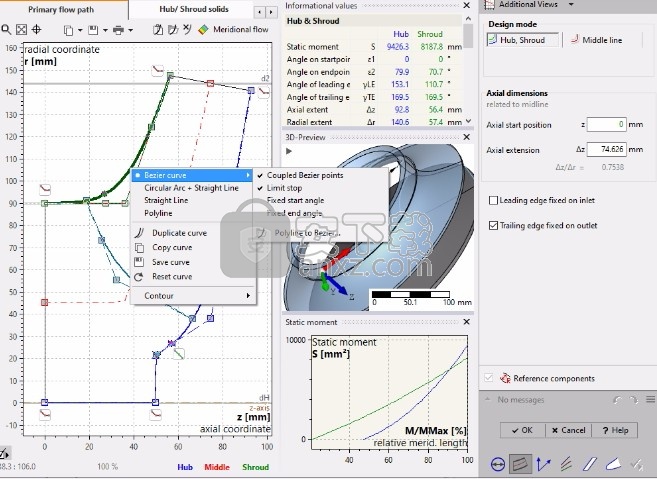657x479 pixels.
Task: Click the zoom magnifier tool icon
Action: point(6,29)
